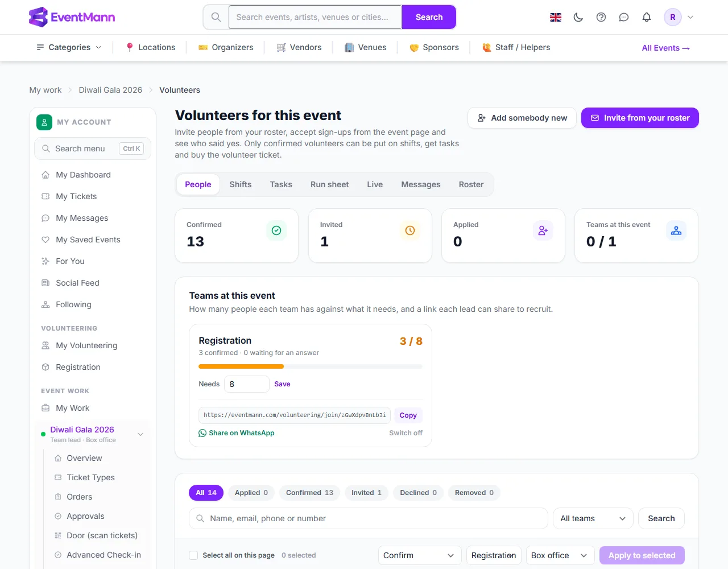Screen dimensions: 728x569
Task: Open the Box office dropdown
Action: 560,555
